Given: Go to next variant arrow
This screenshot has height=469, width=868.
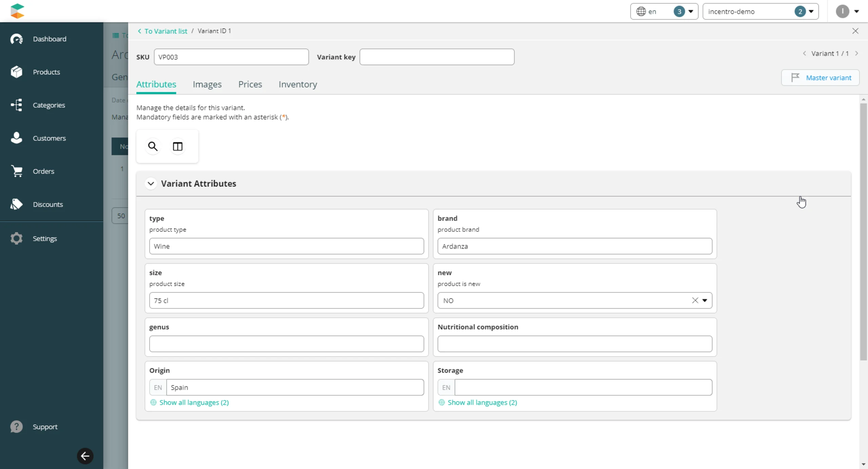Looking at the screenshot, I should pyautogui.click(x=856, y=53).
